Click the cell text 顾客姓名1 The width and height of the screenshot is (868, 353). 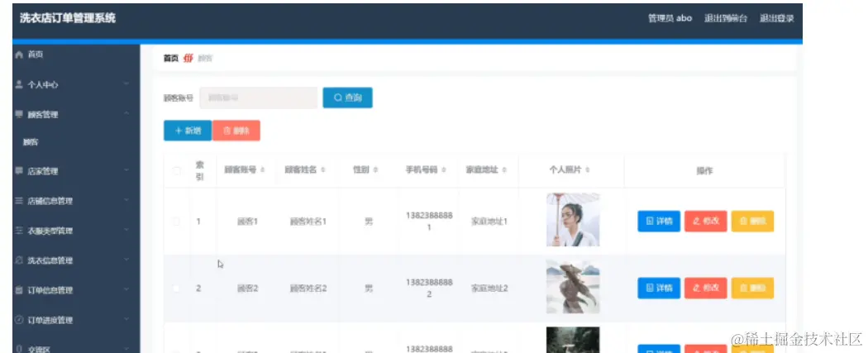[308, 222]
